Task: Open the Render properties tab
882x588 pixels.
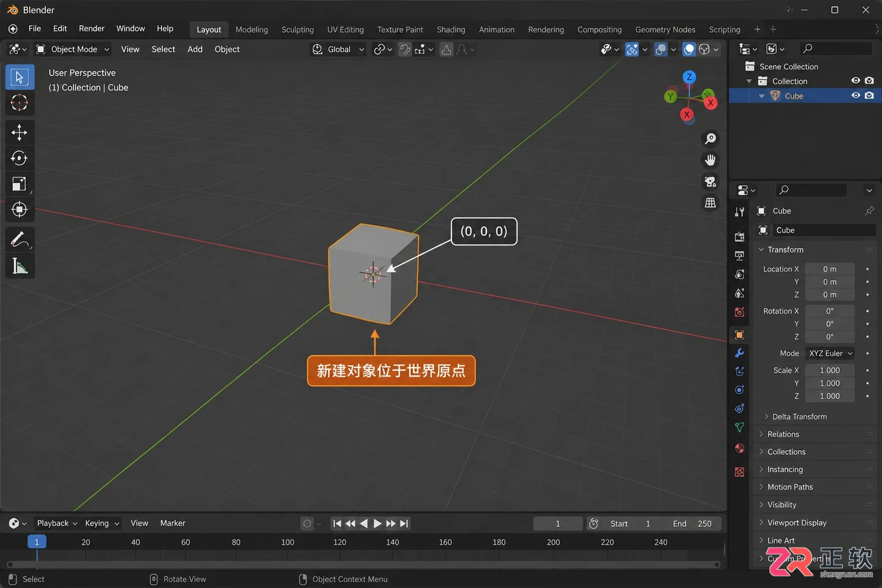Action: click(740, 237)
